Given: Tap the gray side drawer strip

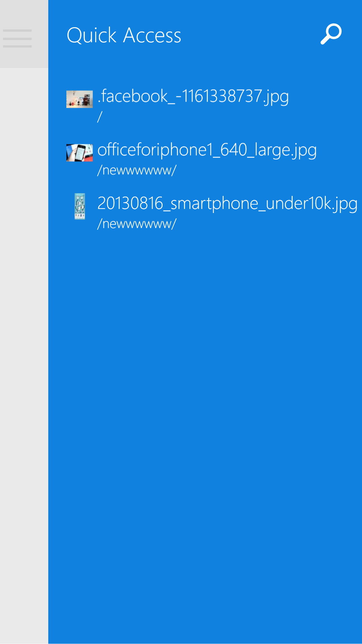Looking at the screenshot, I should point(24,356).
